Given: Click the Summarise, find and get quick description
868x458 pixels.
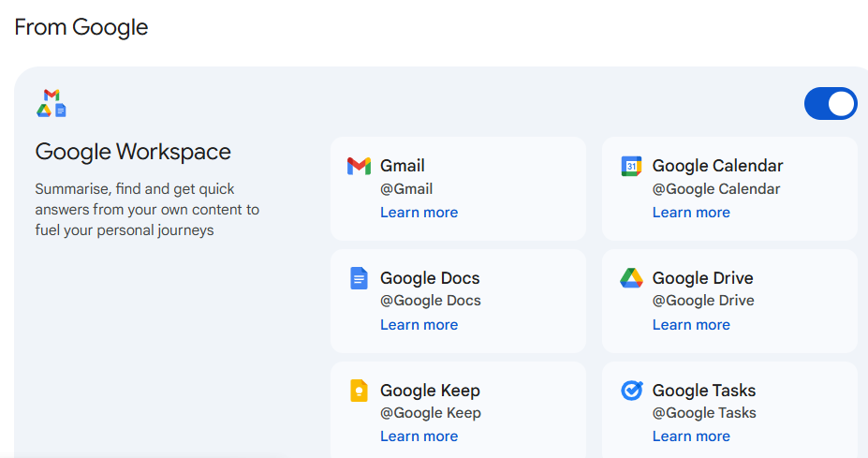Looking at the screenshot, I should [147, 210].
